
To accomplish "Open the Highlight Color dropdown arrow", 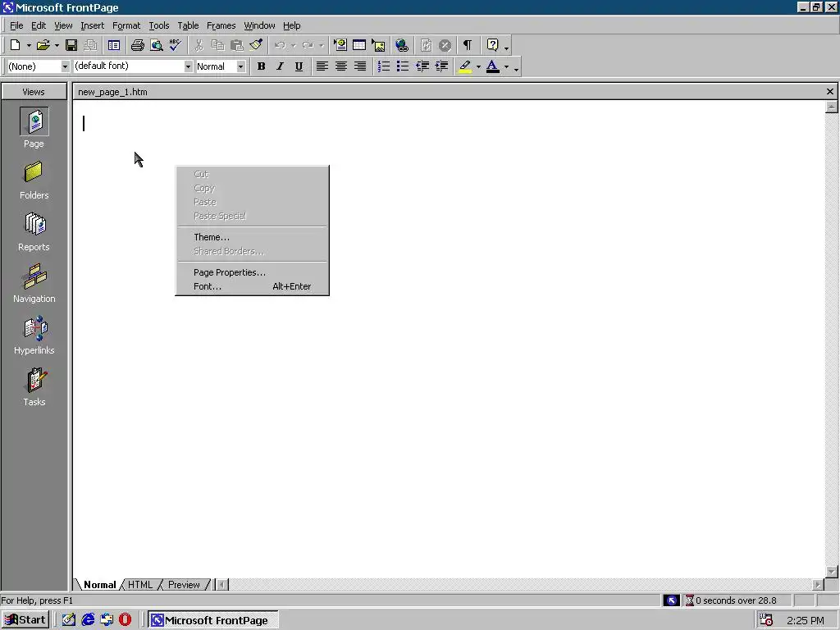I will [x=478, y=66].
